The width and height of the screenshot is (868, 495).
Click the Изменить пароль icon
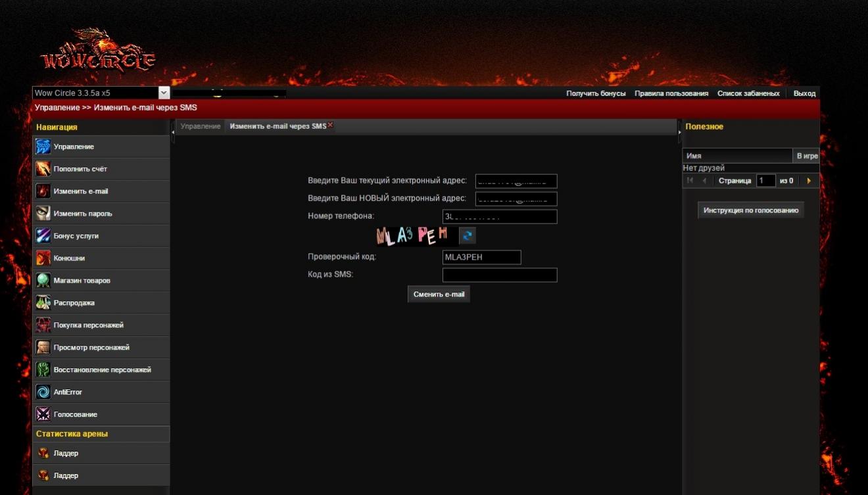[43, 214]
